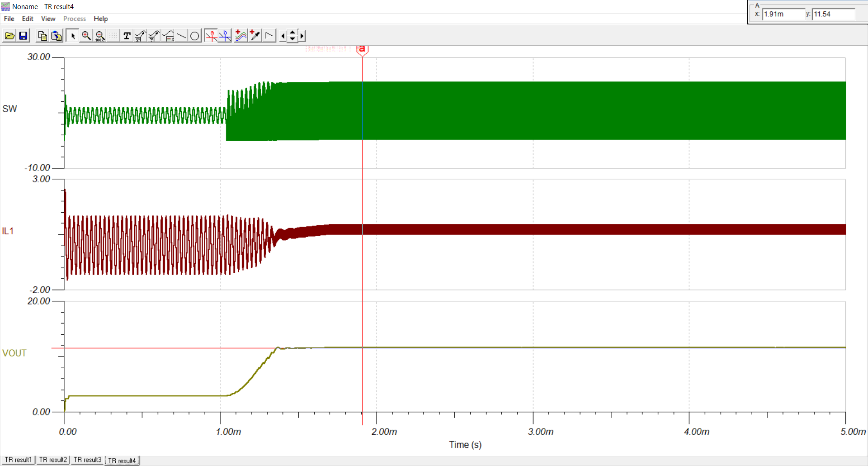Click the 4.00m time axis value

click(x=697, y=432)
